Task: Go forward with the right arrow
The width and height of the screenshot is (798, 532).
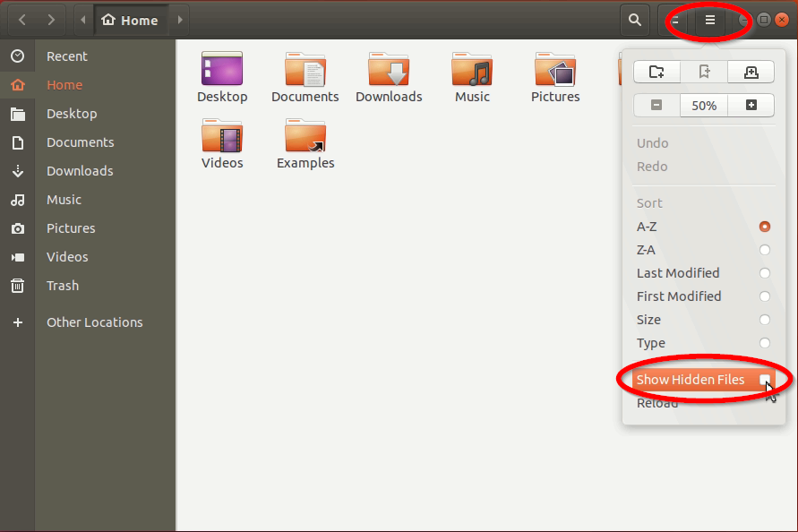Action: 51,20
